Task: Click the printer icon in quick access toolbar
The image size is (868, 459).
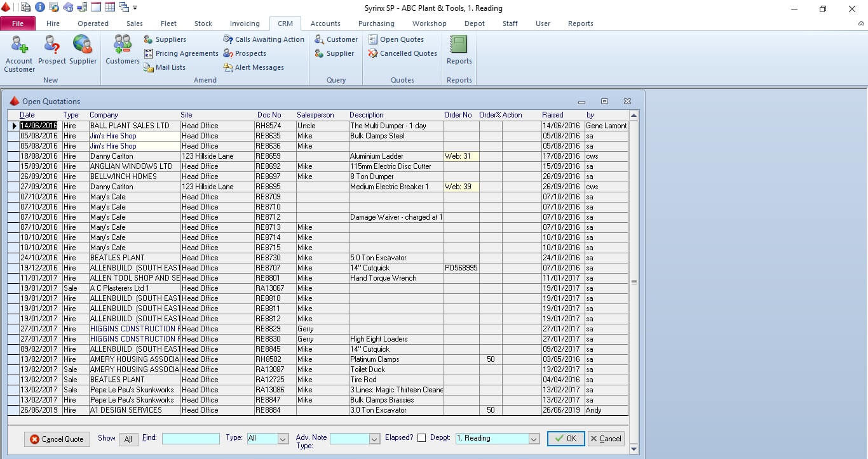Action: pos(26,8)
